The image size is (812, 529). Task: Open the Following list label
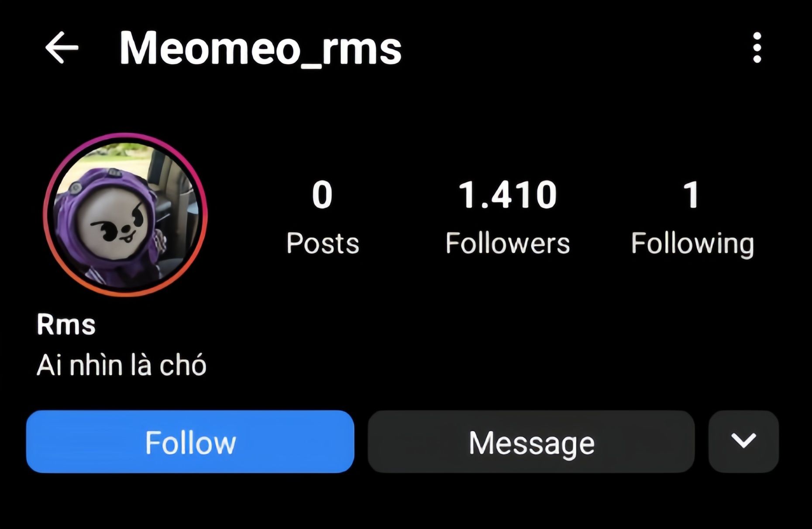[x=692, y=244]
